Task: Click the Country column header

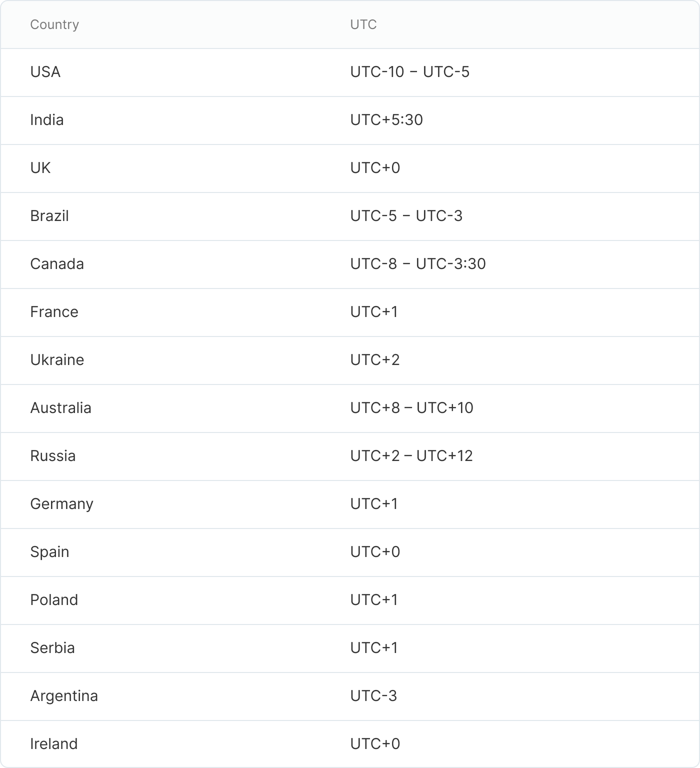Action: pyautogui.click(x=54, y=24)
